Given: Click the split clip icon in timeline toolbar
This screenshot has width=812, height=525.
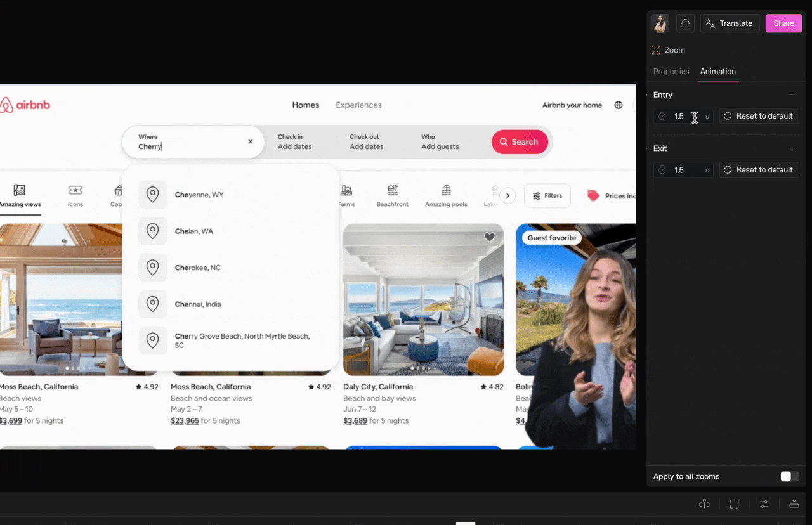Looking at the screenshot, I should pyautogui.click(x=704, y=503).
